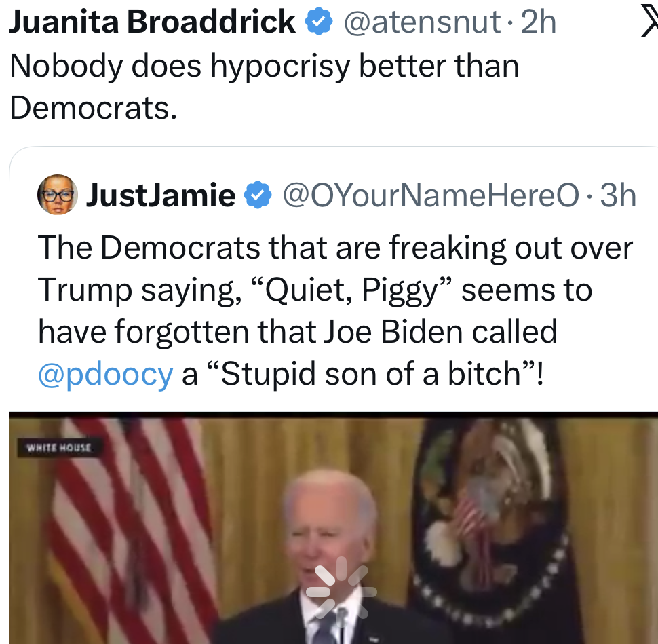Screen dimensions: 658x644
Task: Open the @OYourNameHereO handle
Action: pos(430,195)
